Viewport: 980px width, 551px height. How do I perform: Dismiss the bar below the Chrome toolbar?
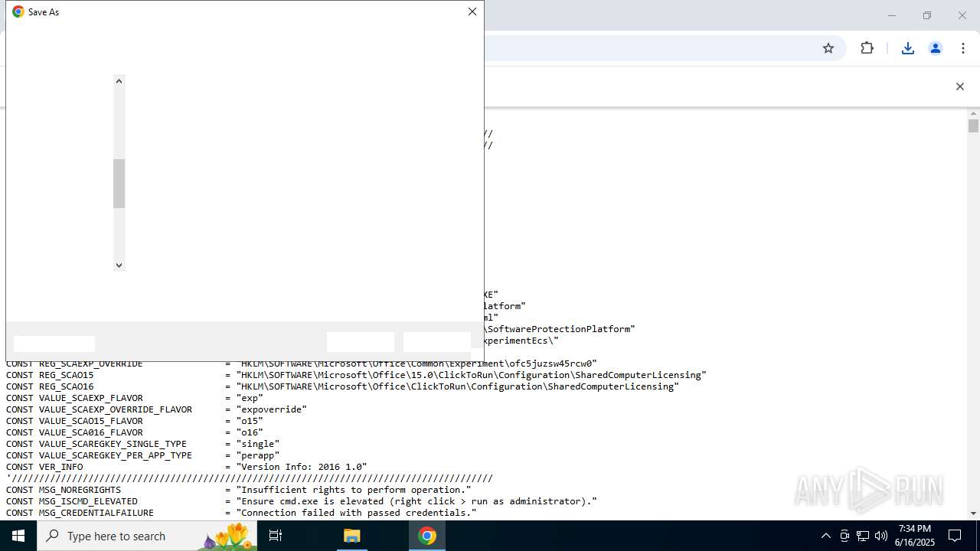click(959, 86)
